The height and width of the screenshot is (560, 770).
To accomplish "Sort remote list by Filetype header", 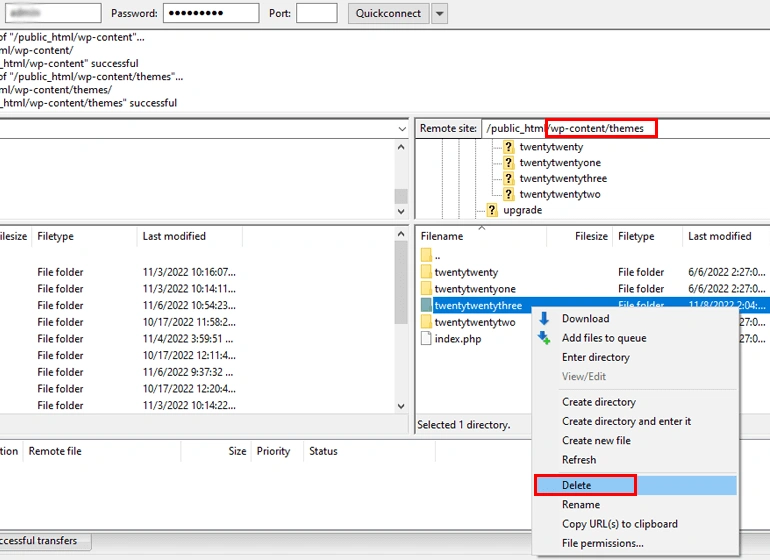I will click(x=647, y=236).
